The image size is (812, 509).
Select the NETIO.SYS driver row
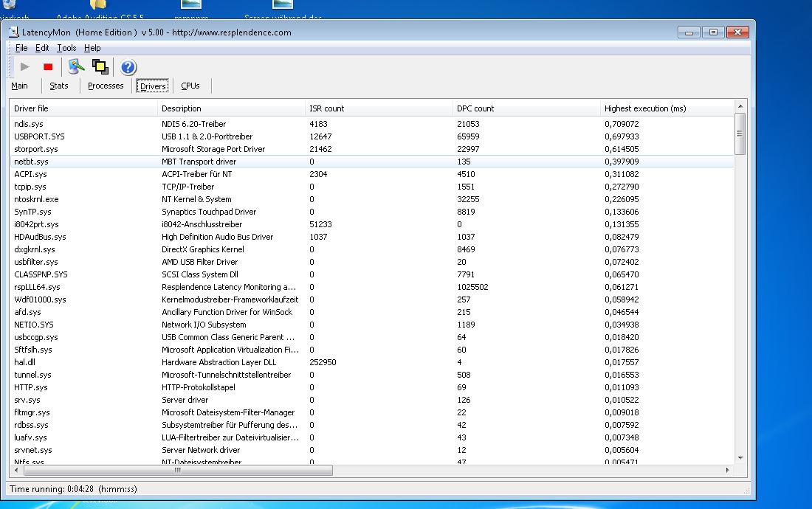pyautogui.click(x=372, y=325)
